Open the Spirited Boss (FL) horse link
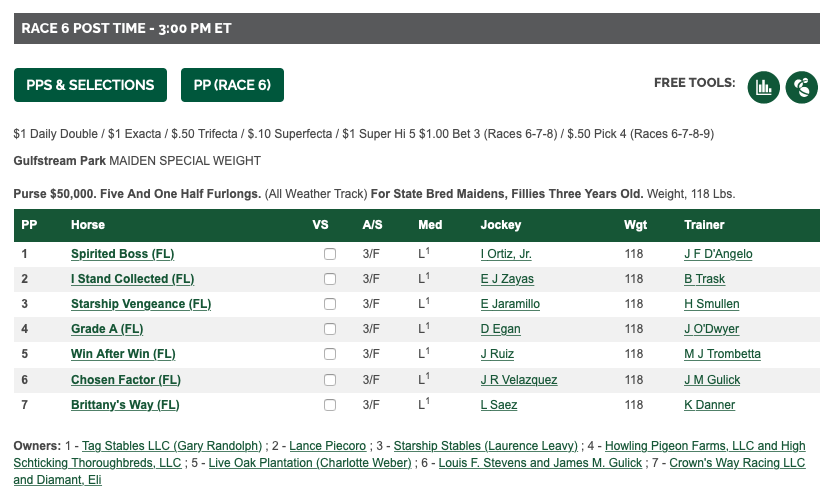This screenshot has width=834, height=495. [x=123, y=254]
